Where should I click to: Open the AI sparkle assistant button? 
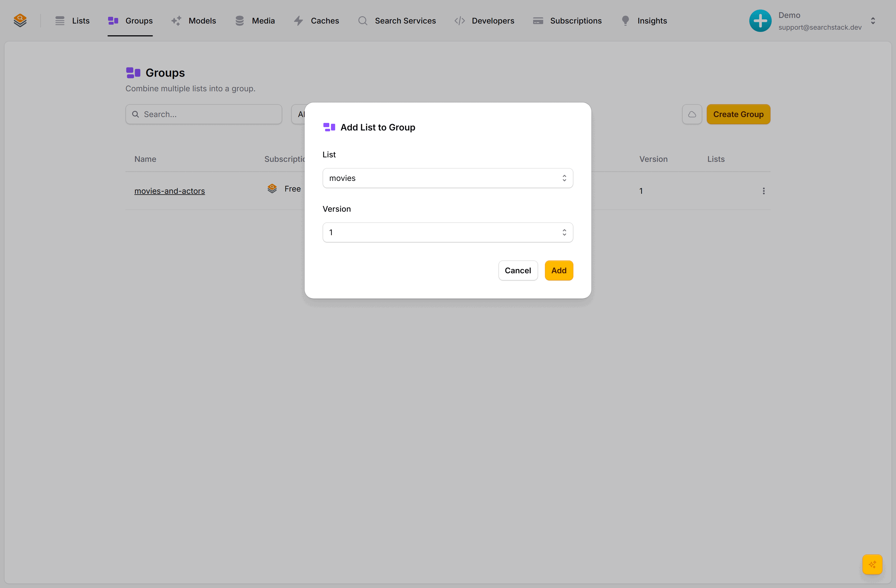pos(872,564)
